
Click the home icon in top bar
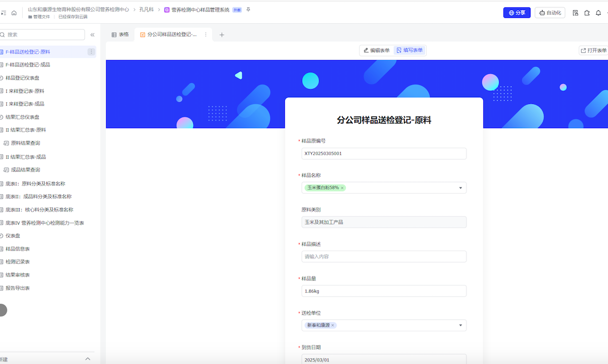click(x=14, y=13)
